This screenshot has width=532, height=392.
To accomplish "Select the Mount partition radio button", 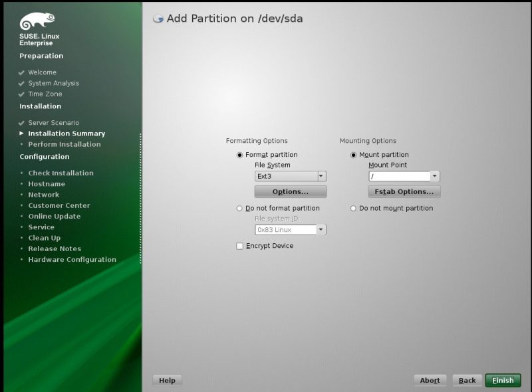I will pyautogui.click(x=354, y=155).
